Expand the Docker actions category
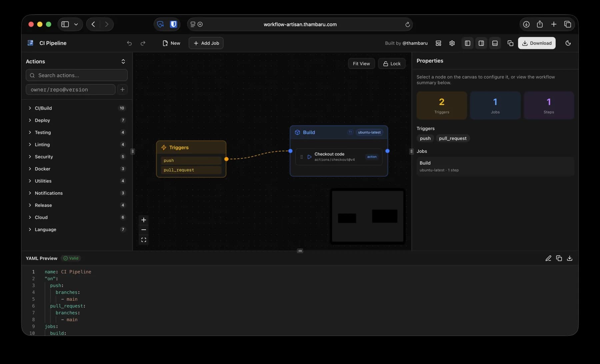 (x=42, y=169)
